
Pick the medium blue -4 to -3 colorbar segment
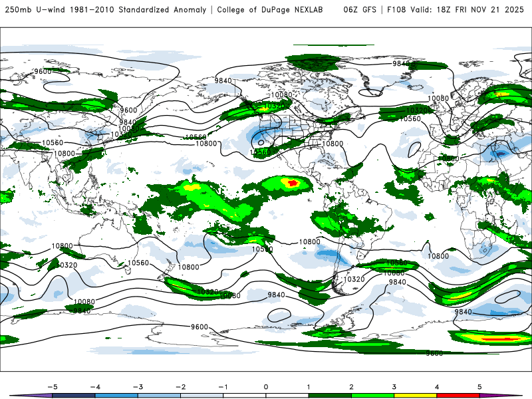(116, 396)
